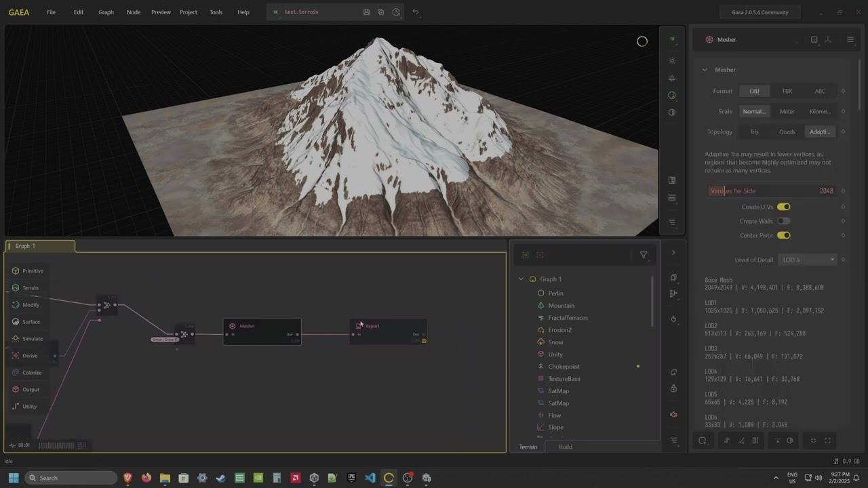The height and width of the screenshot is (488, 868).
Task: Collapse the Graph 1 tree node
Action: point(521,279)
